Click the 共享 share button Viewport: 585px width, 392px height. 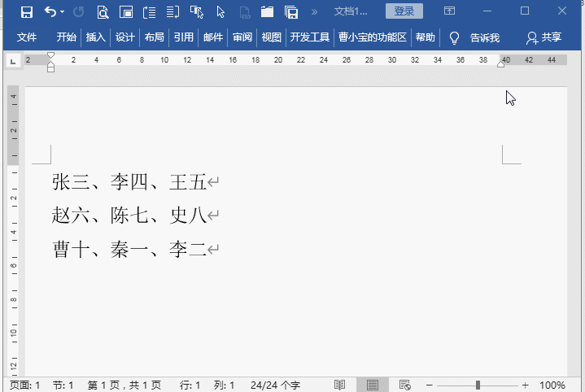point(544,37)
